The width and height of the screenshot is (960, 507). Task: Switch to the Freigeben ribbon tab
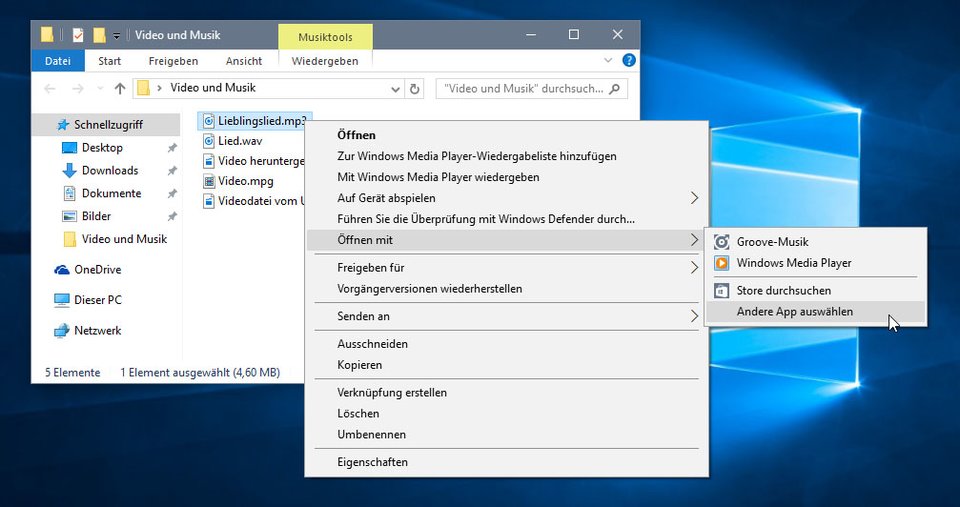(x=173, y=61)
